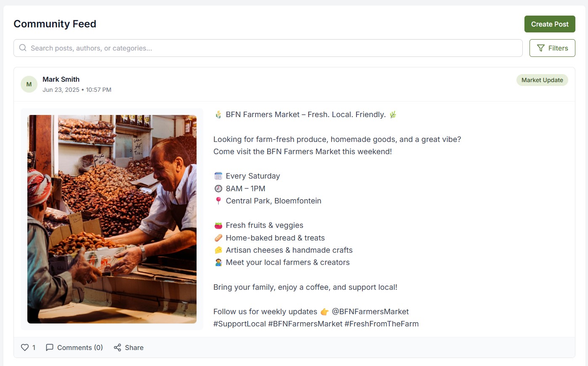
Task: Open Comments (0) for the post
Action: pyautogui.click(x=74, y=347)
